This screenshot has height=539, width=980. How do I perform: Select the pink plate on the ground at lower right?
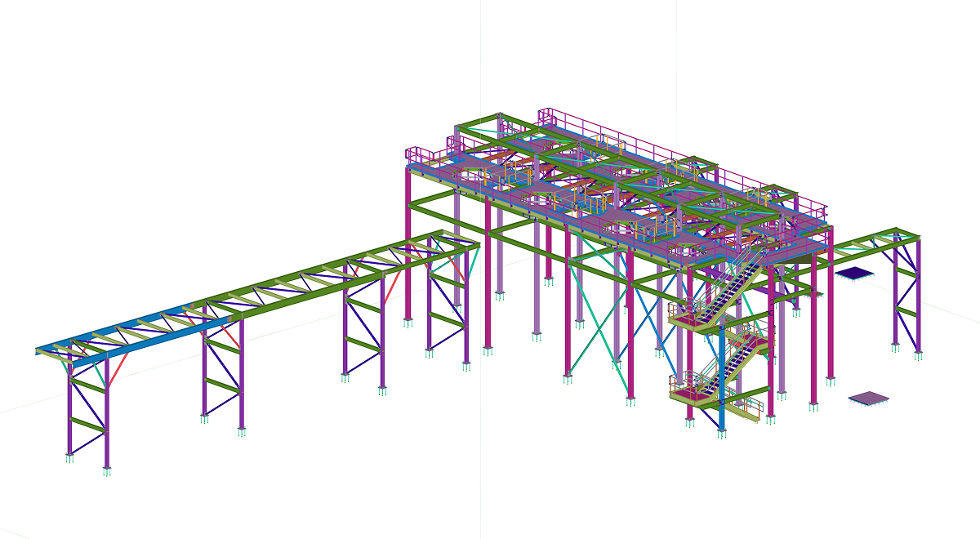[x=868, y=399]
